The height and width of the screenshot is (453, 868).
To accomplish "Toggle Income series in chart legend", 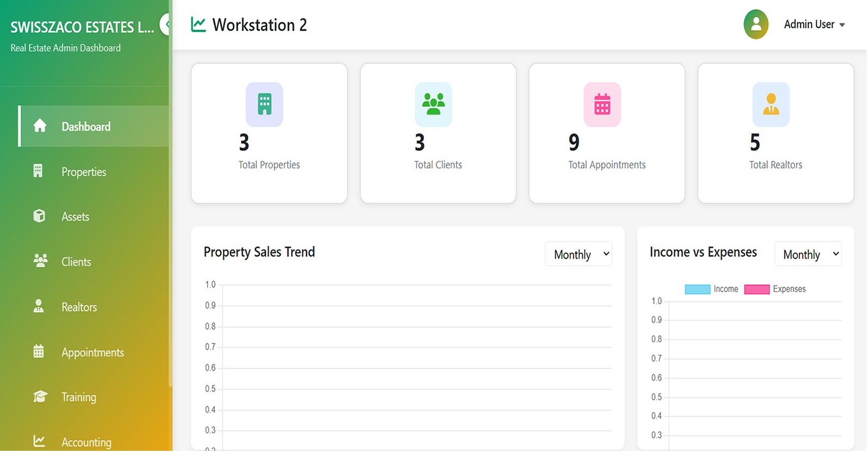I will pyautogui.click(x=711, y=289).
